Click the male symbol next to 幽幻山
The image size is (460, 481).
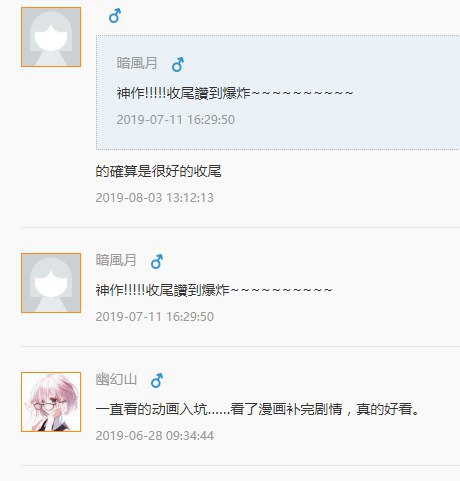point(157,380)
